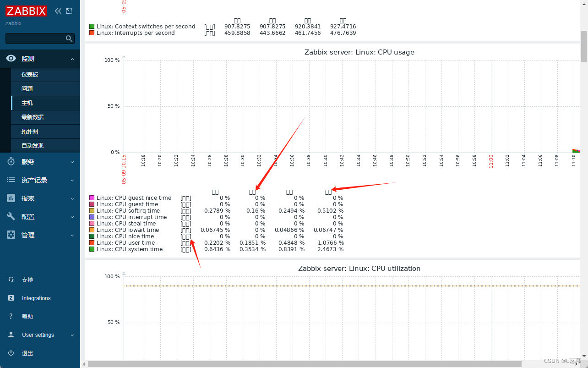Click Context switches per second color swatch

[92, 27]
